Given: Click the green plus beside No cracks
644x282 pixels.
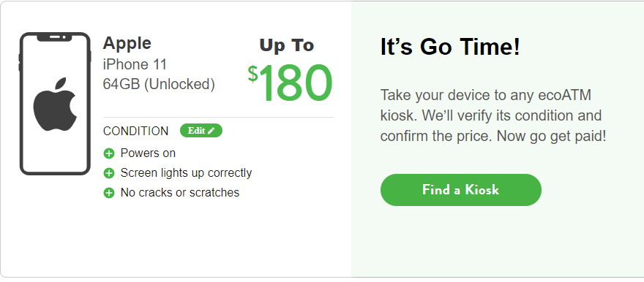Looking at the screenshot, I should [x=109, y=193].
